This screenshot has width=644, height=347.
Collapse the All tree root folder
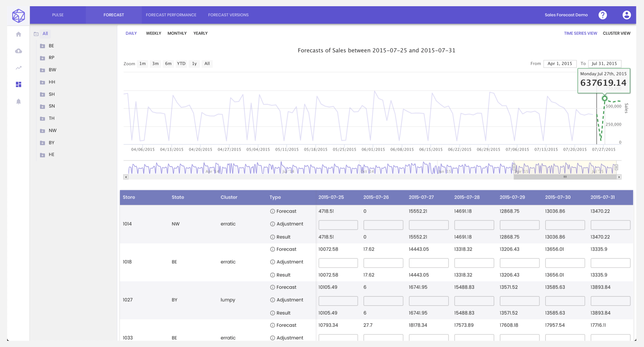[36, 34]
